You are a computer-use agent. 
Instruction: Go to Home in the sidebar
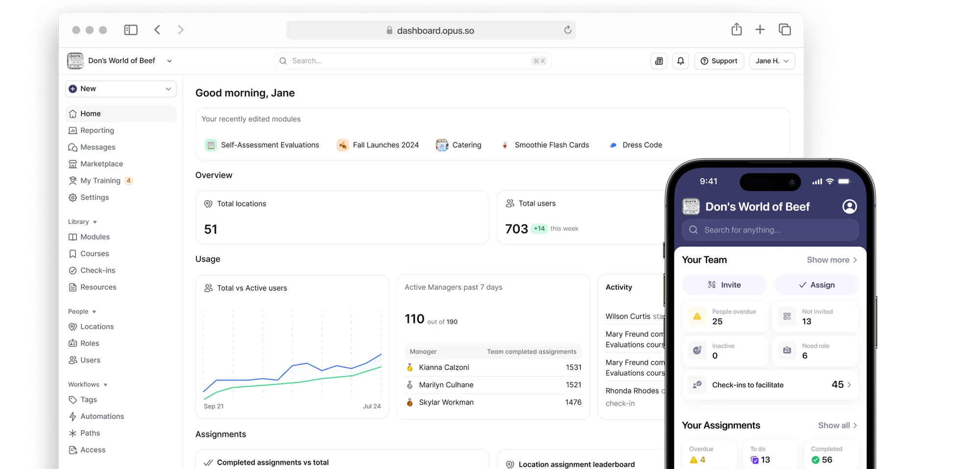click(x=121, y=114)
